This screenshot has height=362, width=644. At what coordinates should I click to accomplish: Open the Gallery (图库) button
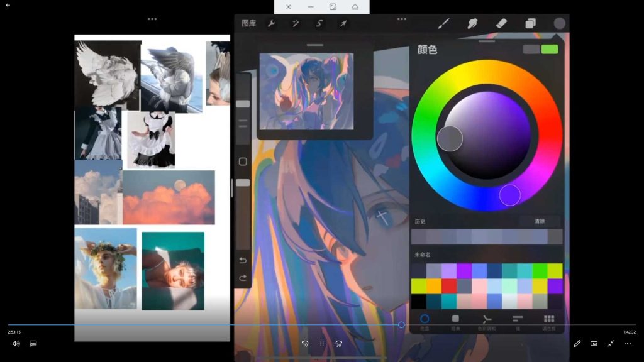point(248,23)
